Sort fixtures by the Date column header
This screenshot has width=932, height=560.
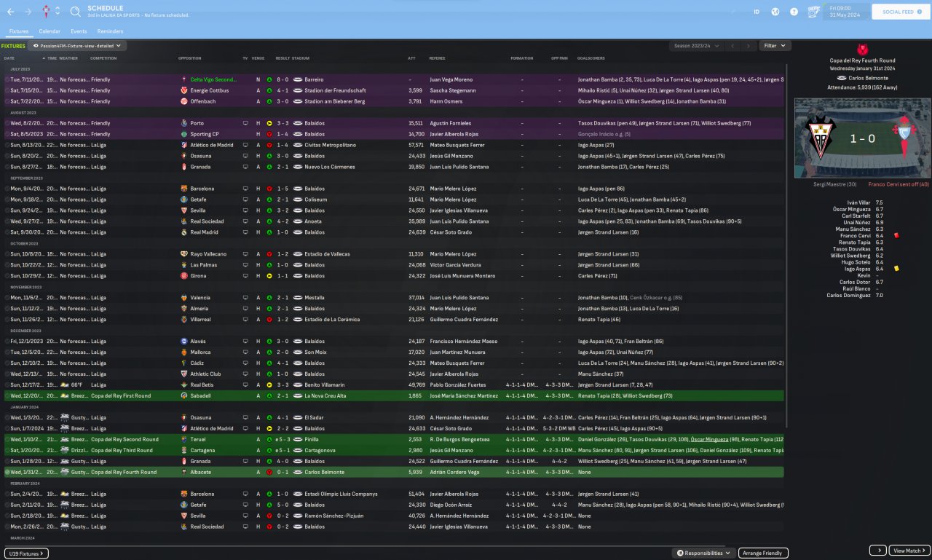click(9, 58)
